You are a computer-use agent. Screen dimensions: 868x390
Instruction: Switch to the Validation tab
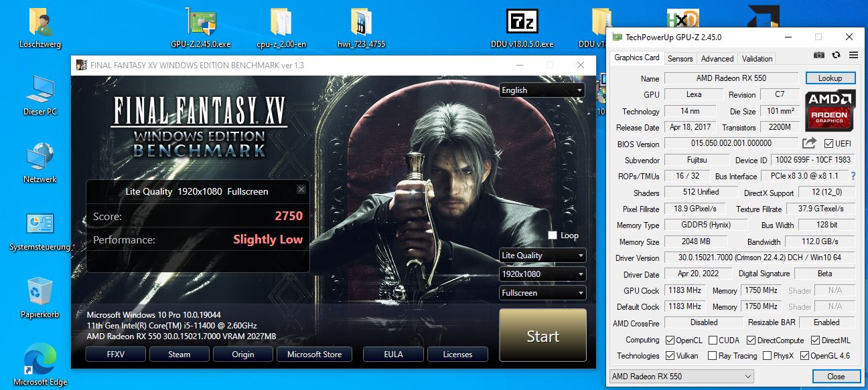click(757, 59)
